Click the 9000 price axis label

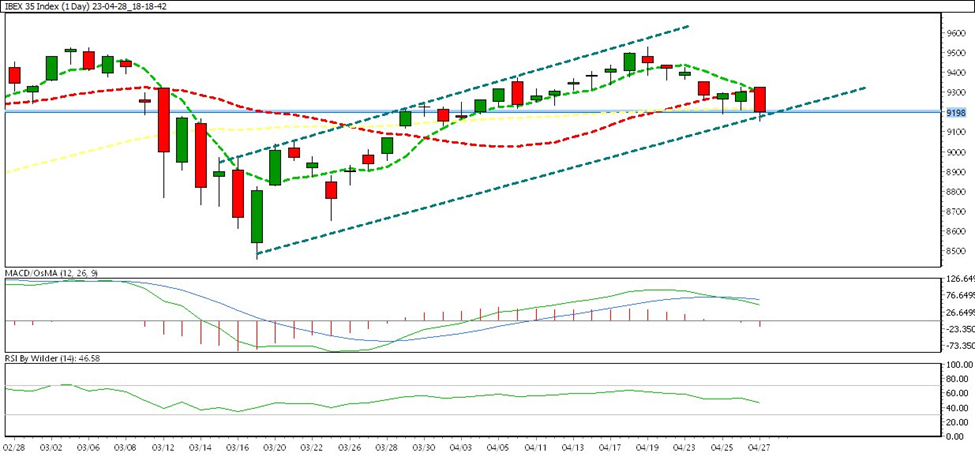pos(958,152)
